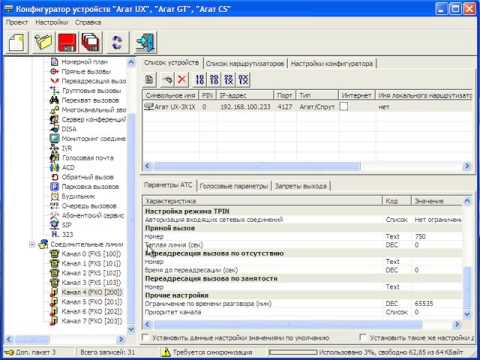Sort by Символьное имя column header
The width and height of the screenshot is (480, 360).
click(171, 95)
